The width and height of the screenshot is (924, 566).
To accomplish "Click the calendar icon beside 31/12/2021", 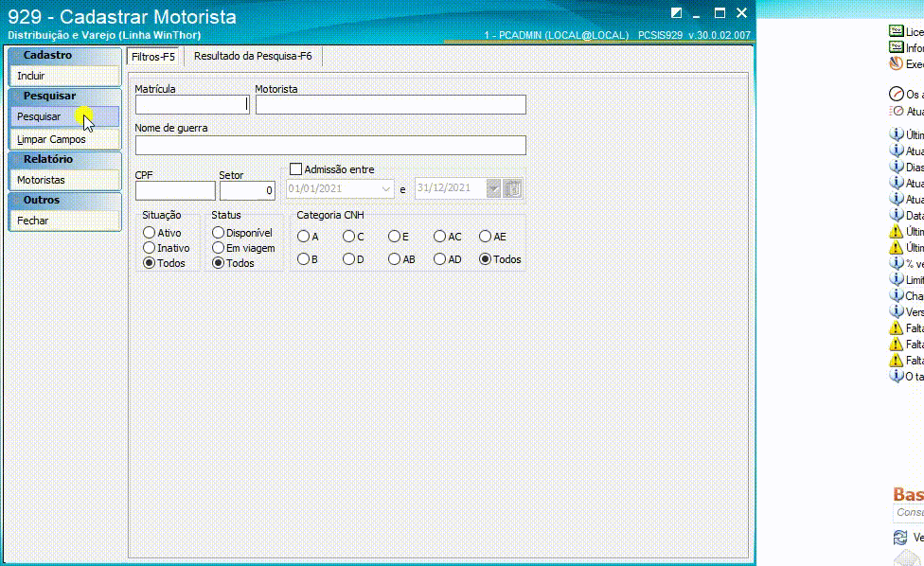I will pos(513,188).
